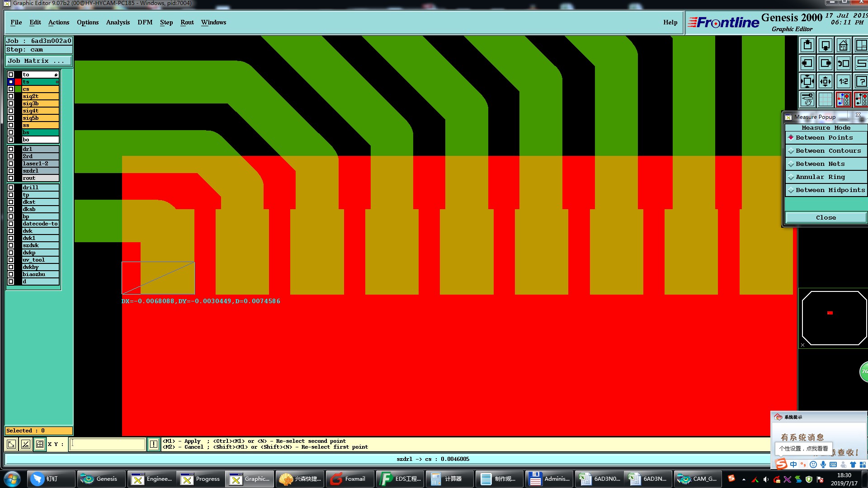Toggle the sig2t layer checkbox

11,96
